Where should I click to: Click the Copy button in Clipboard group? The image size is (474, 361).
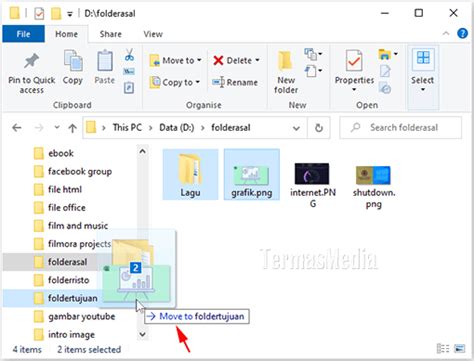(x=73, y=68)
